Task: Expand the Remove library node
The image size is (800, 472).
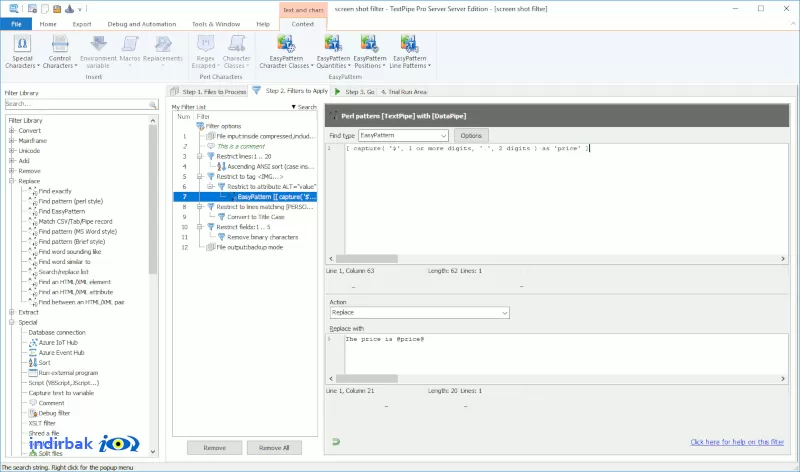Action: click(x=12, y=171)
